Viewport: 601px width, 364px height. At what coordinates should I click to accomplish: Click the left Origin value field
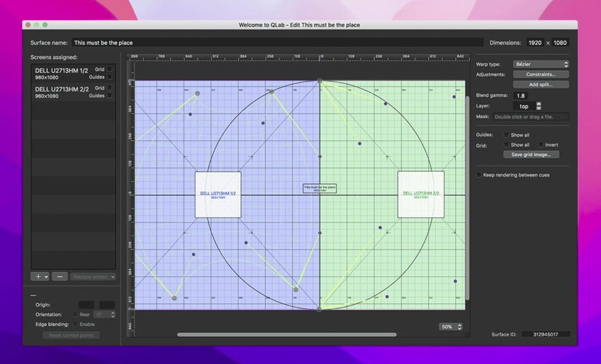86,305
